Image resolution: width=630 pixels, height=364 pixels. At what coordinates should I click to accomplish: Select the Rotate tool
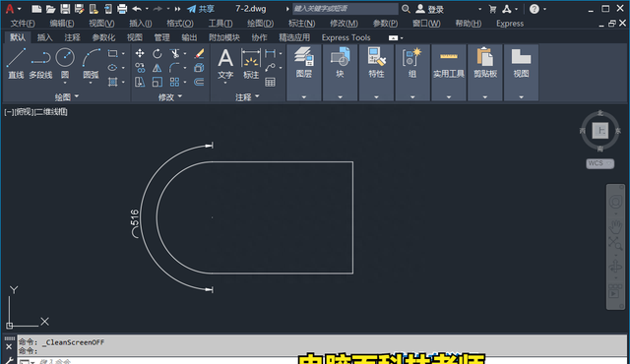pos(157,53)
